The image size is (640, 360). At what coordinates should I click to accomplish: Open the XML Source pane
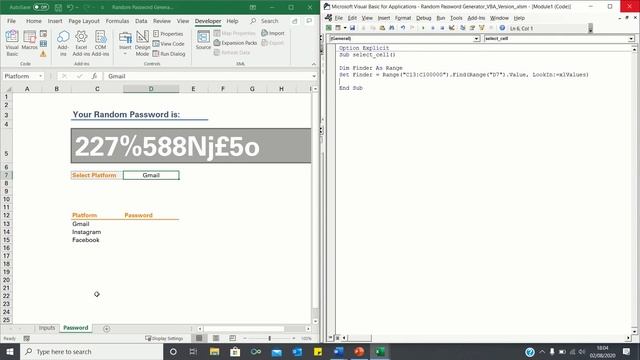[x=203, y=40]
